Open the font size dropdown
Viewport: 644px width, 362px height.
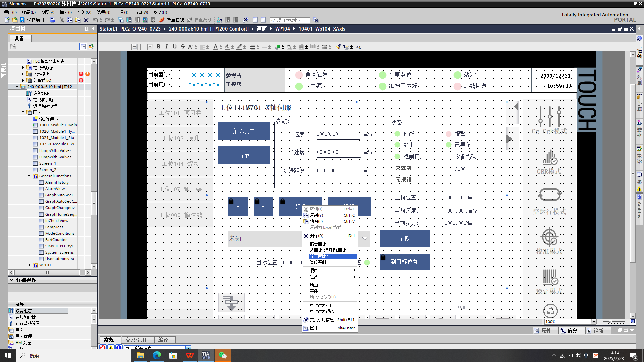[150, 47]
